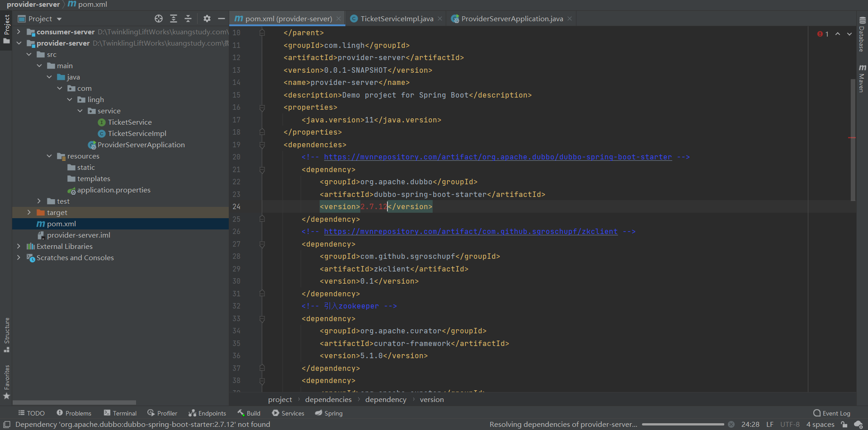Screen dimensions: 868x430
Task: Open the Database tool window
Action: (862, 34)
